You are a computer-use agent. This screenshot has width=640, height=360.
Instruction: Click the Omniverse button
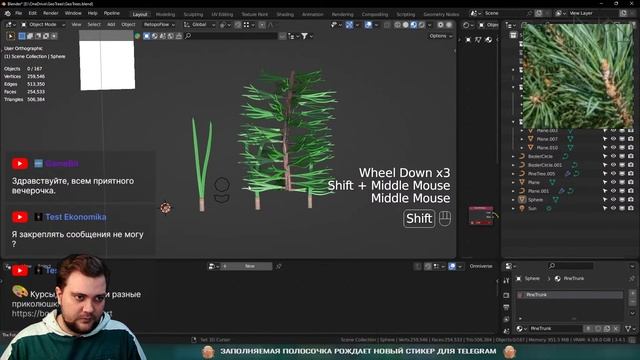coord(481,267)
